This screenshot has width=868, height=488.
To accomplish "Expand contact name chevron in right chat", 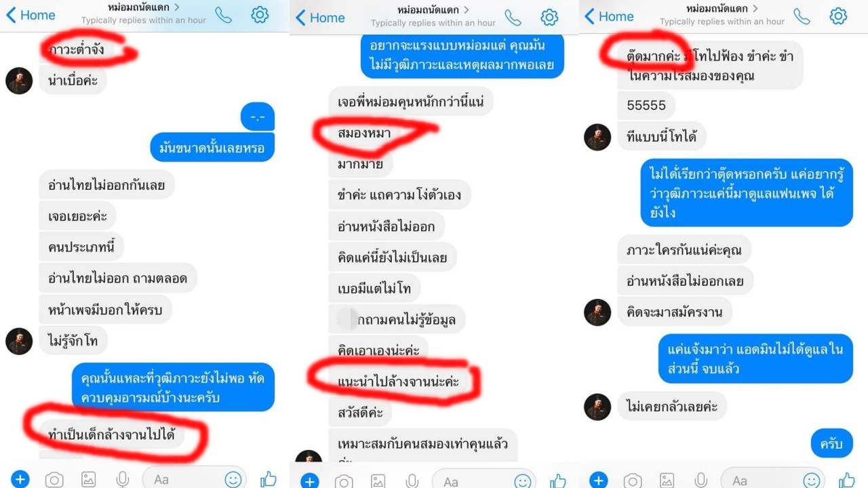I will (755, 9).
